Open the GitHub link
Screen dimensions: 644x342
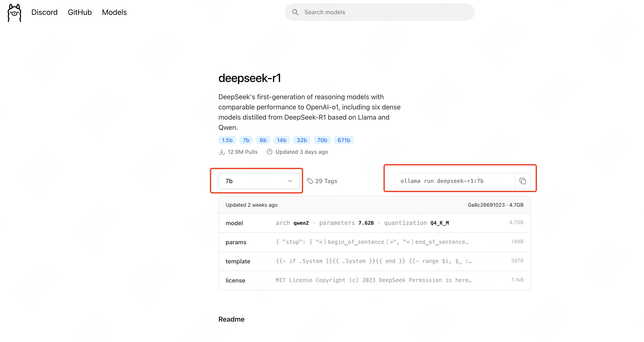click(x=80, y=12)
